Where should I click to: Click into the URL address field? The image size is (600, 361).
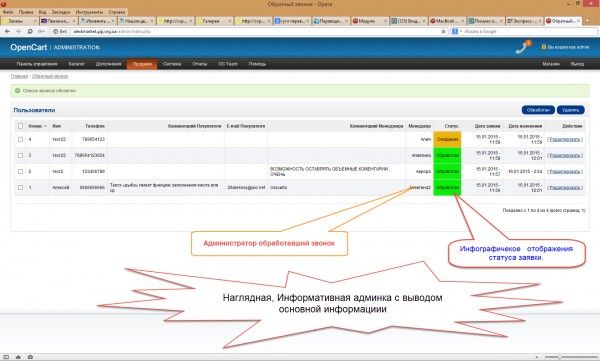click(253, 31)
